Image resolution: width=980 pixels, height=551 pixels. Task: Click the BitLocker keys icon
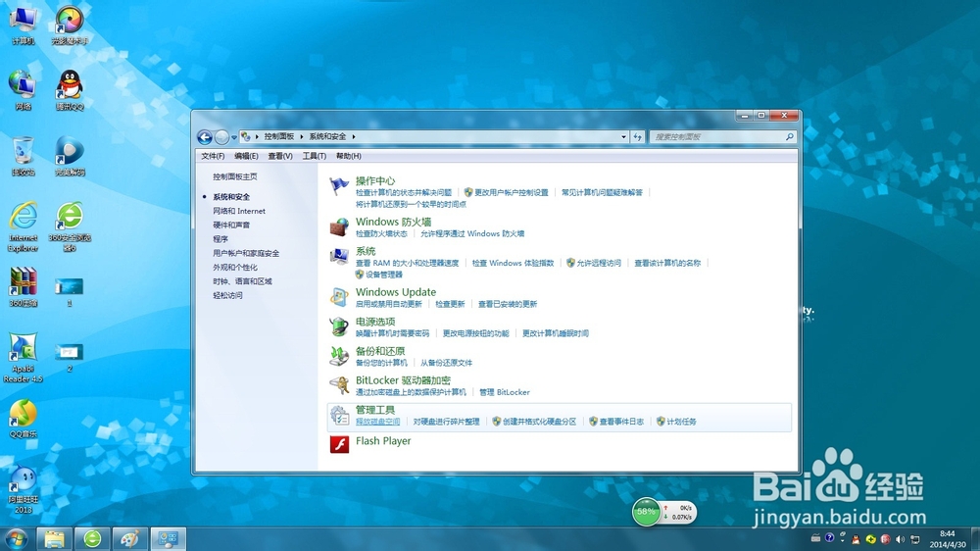point(339,385)
